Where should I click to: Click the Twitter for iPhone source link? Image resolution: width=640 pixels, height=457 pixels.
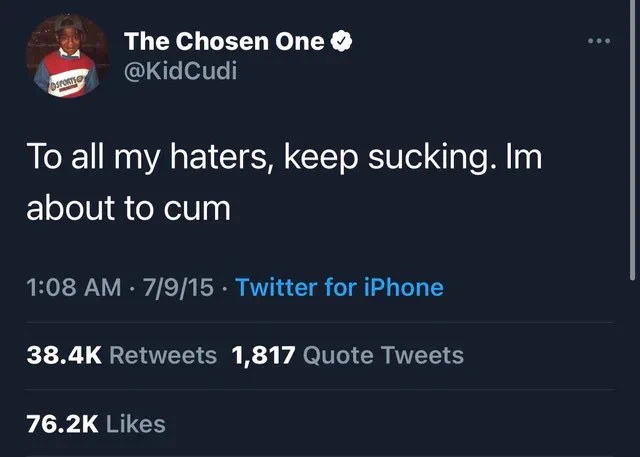tap(339, 288)
